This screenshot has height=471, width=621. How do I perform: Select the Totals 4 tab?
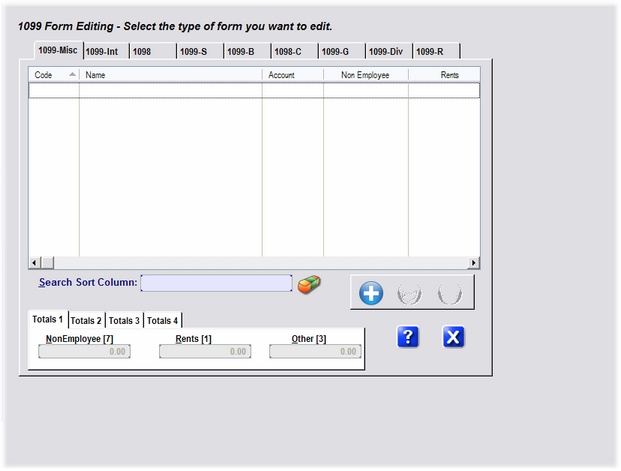(x=162, y=320)
